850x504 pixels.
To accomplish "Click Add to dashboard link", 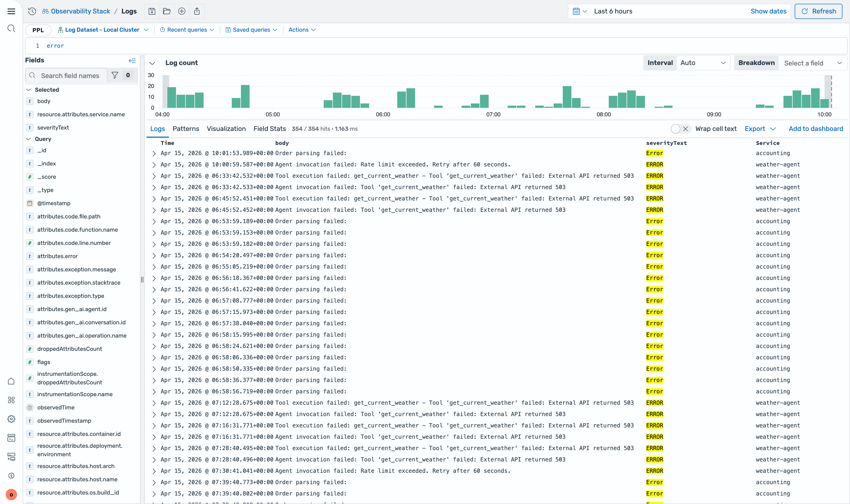I will [816, 129].
